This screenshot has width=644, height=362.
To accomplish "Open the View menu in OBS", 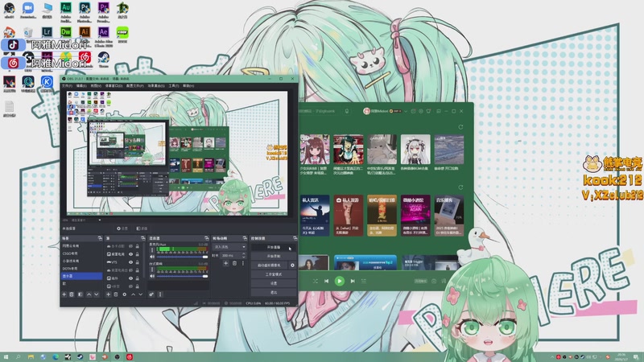I will point(96,86).
